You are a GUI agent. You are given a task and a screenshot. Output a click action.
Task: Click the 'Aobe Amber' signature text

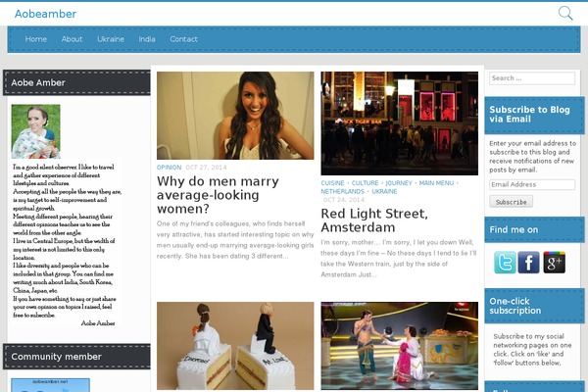point(98,323)
